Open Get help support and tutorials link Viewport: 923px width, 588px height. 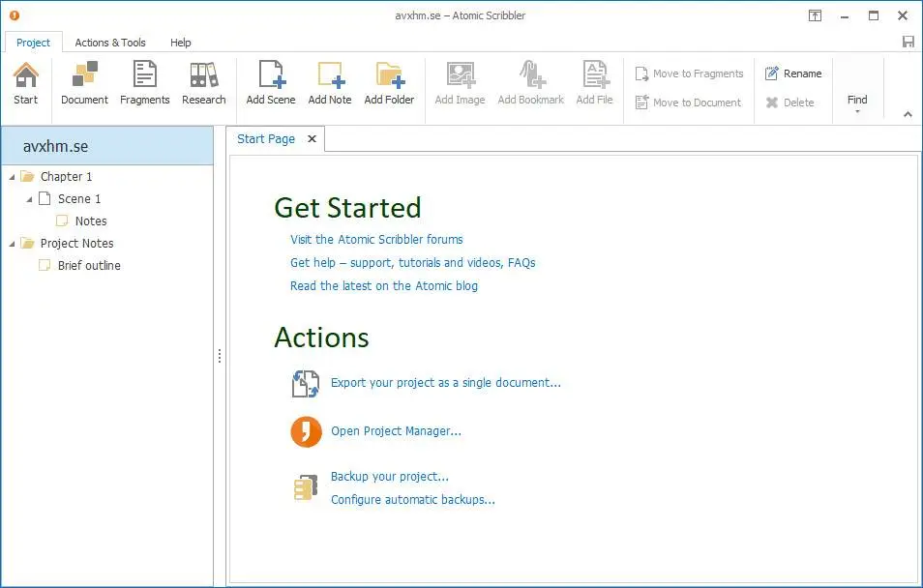coord(413,262)
